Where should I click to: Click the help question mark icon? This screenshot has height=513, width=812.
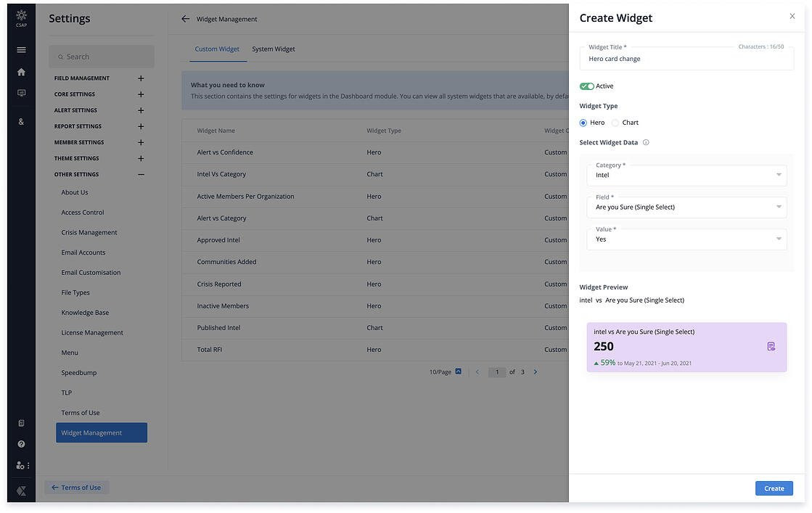[x=21, y=444]
